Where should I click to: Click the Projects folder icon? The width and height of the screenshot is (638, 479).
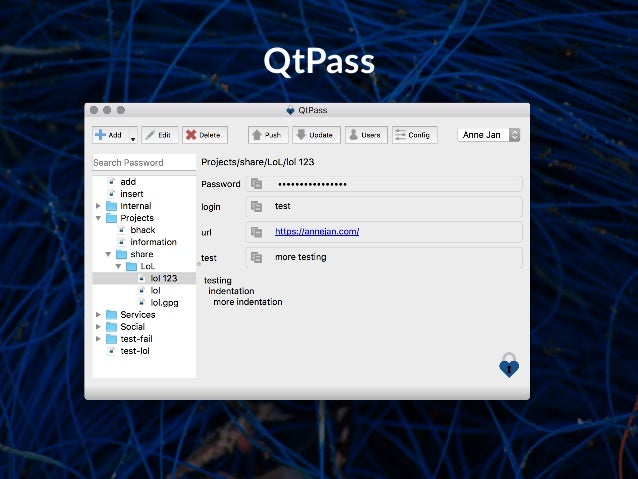[111, 218]
